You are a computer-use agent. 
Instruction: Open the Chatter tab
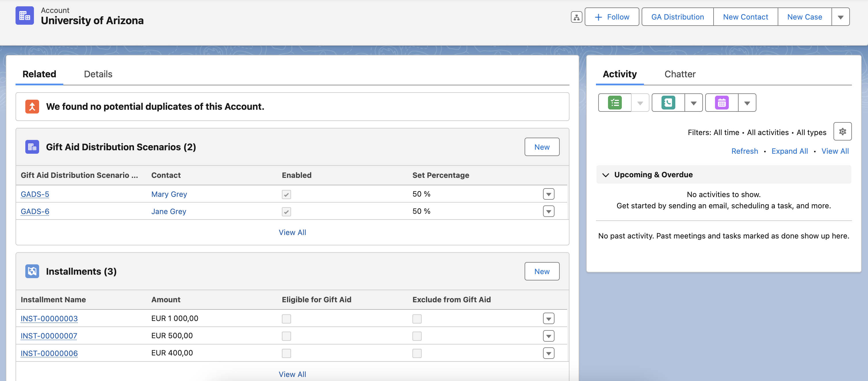680,74
